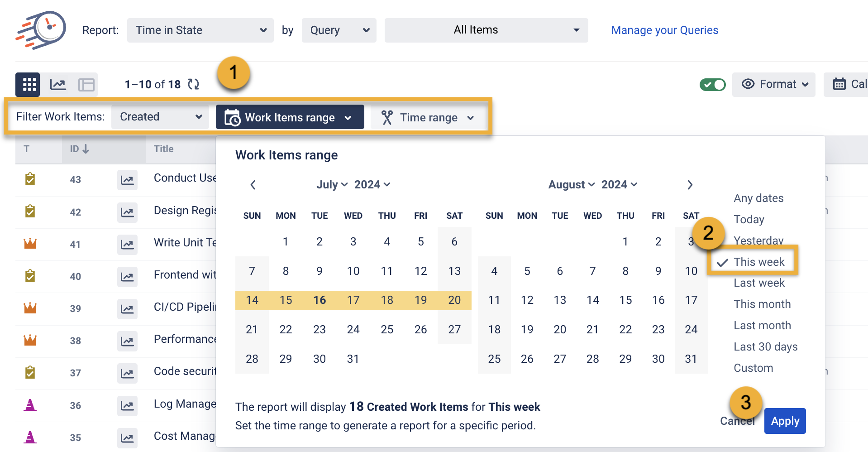
Task: Open chart icon for work item 43
Action: [x=127, y=180]
